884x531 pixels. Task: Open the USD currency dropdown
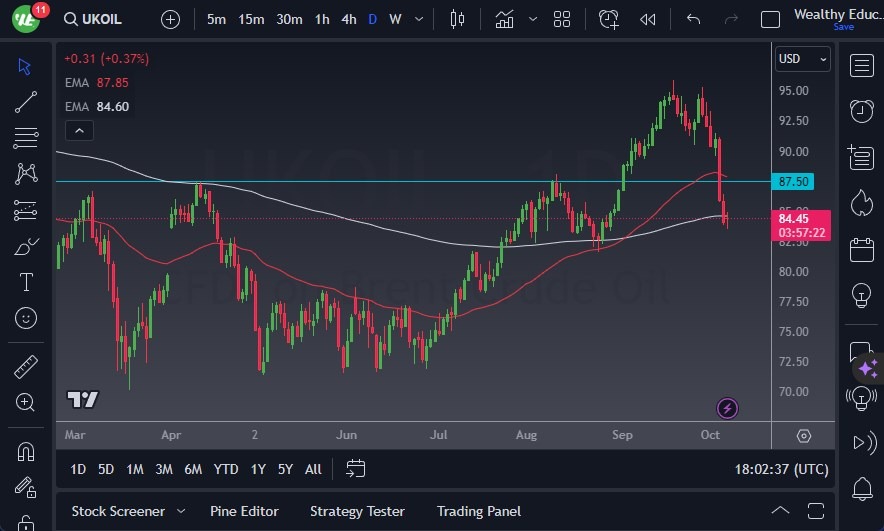pyautogui.click(x=802, y=59)
